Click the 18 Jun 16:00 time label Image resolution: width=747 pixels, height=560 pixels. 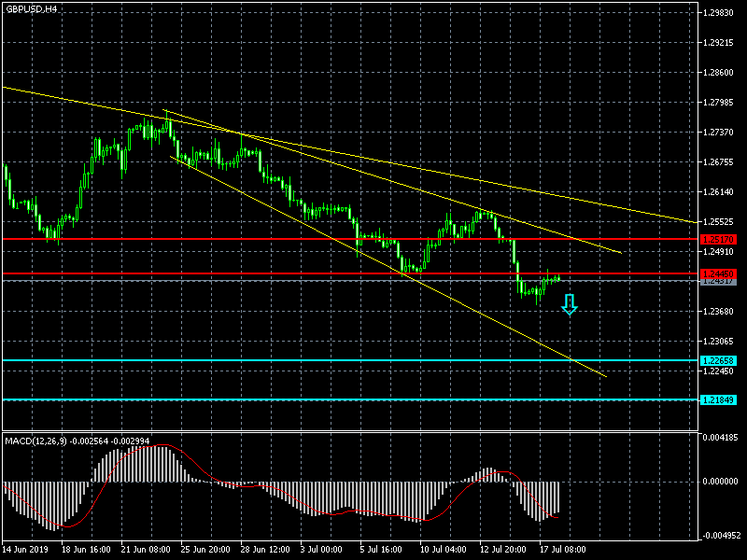[x=86, y=549]
